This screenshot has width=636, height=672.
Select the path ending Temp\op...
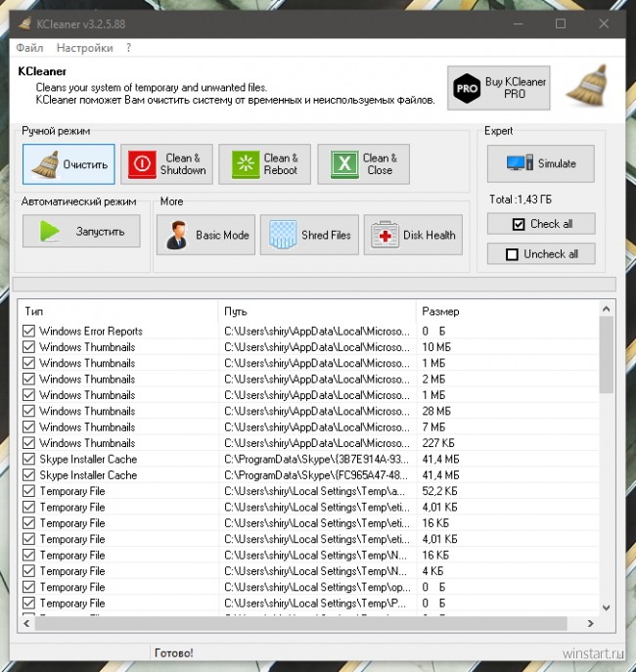pyautogui.click(x=317, y=587)
